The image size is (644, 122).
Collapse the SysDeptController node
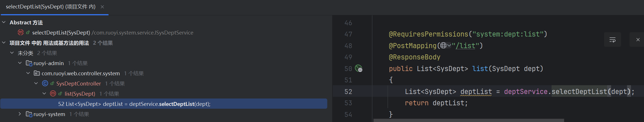36,83
